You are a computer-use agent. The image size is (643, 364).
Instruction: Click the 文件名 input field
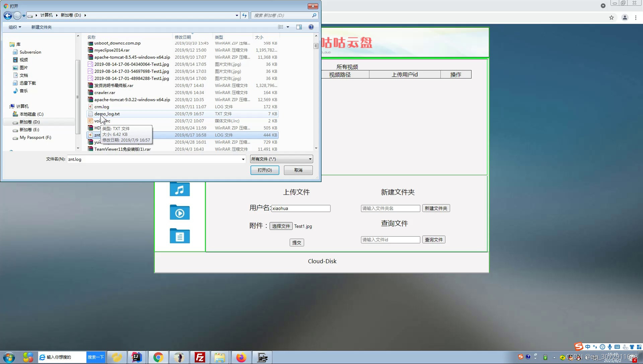156,159
